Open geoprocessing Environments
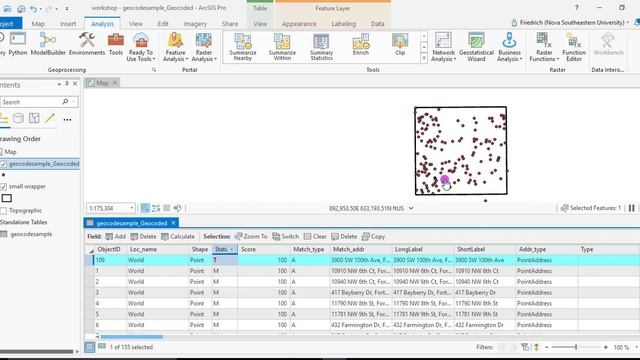Screen dimensions: 640x360 pos(87,44)
